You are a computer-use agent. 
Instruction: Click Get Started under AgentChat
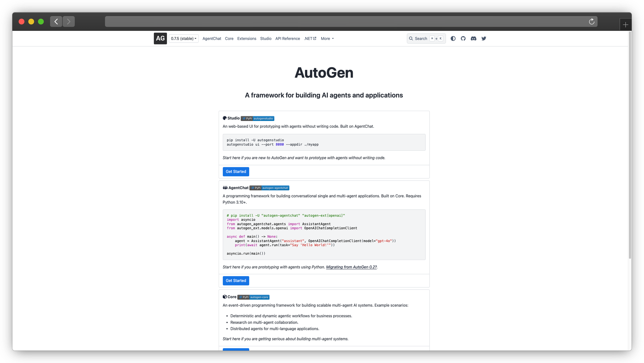click(236, 281)
